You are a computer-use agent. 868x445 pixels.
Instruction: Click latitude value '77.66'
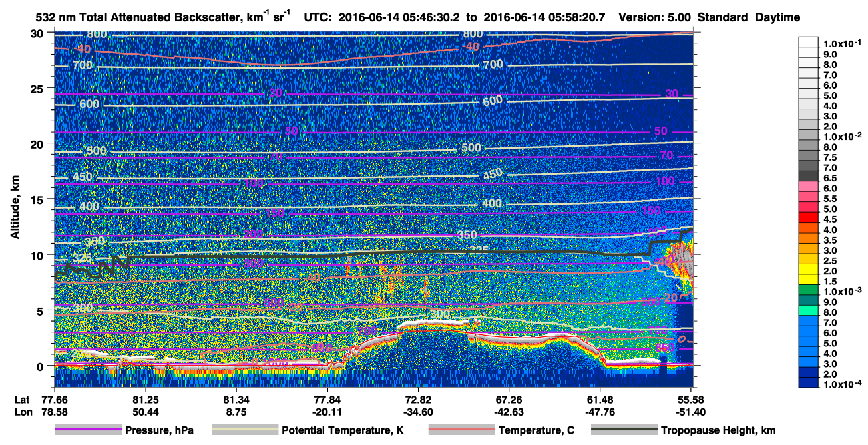click(54, 399)
